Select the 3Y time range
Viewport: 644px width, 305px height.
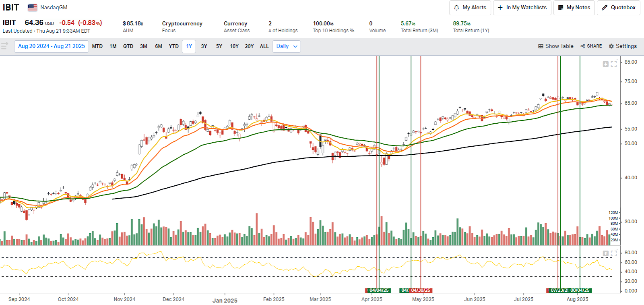204,46
